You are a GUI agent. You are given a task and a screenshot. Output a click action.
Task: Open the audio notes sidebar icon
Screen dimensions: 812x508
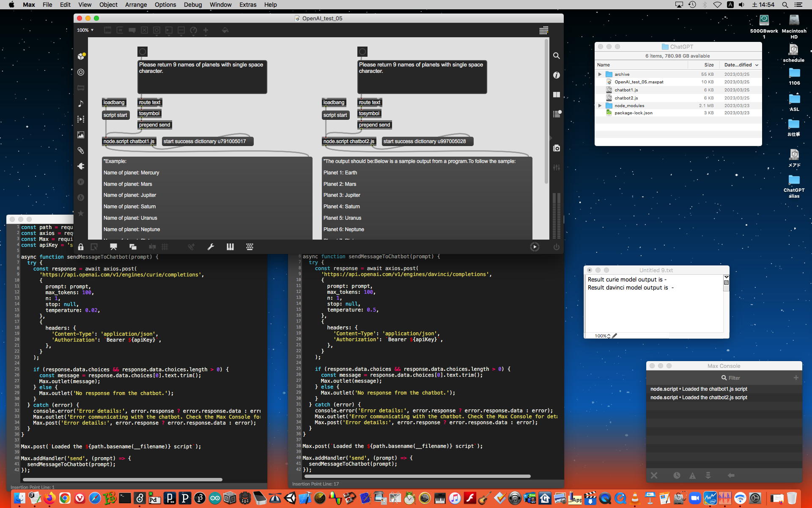(x=81, y=104)
